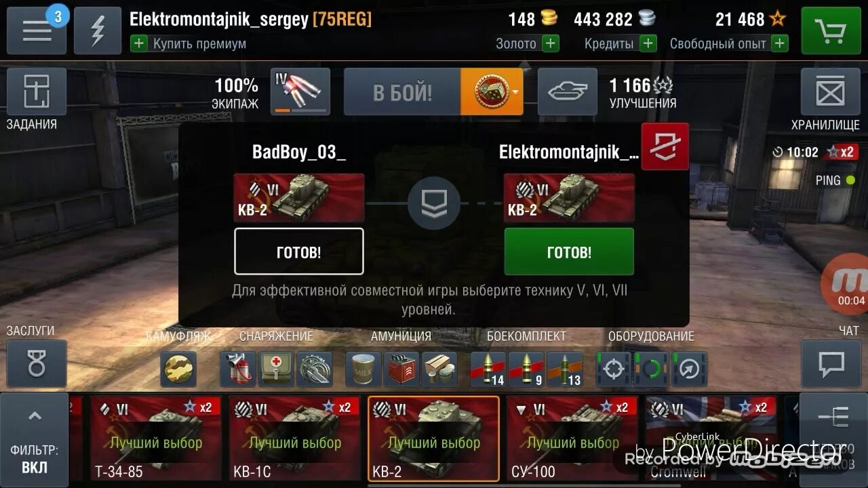Screen dimensions: 868x488
Task: Leave platoon with the red flag icon
Action: [665, 146]
